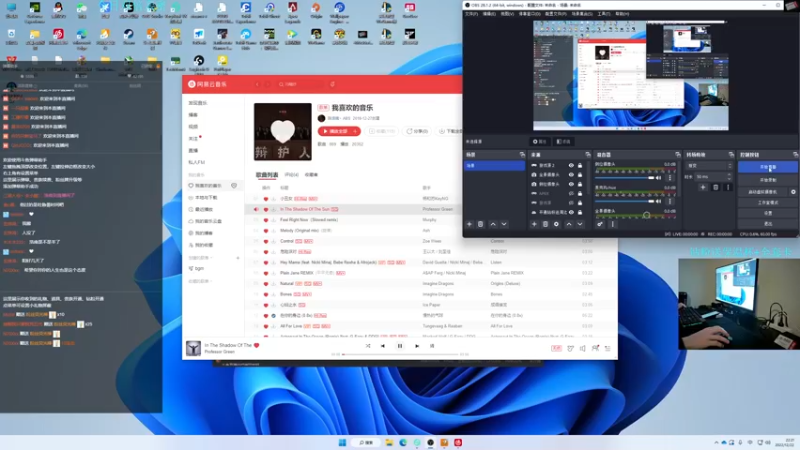Click volume slider of top OBS mixer channel

click(624, 178)
